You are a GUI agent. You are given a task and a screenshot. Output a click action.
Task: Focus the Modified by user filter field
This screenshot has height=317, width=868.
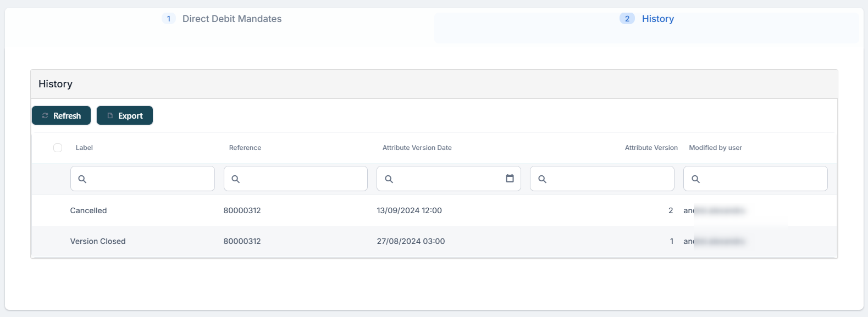[761, 179]
